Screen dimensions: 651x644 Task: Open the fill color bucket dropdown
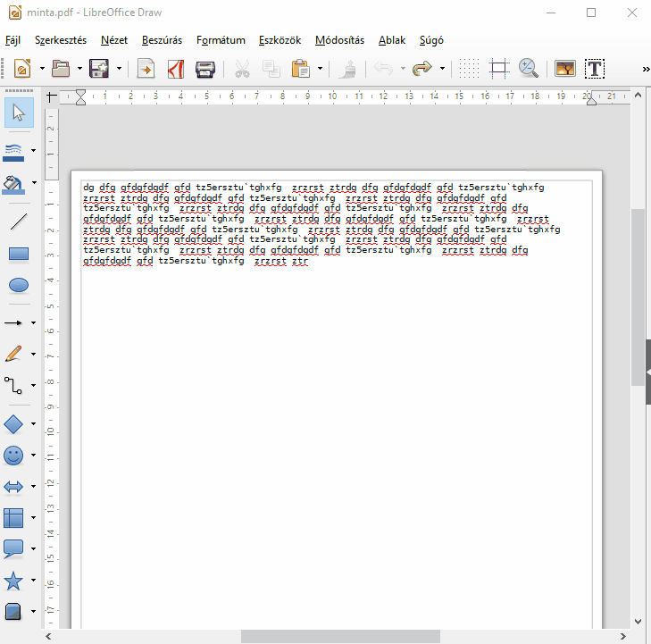pyautogui.click(x=34, y=183)
